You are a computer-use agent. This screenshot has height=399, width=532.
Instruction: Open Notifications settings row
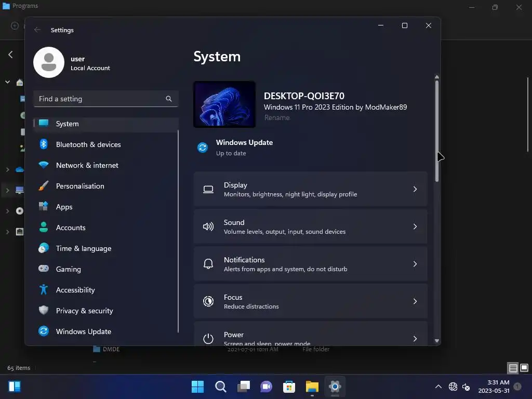[311, 264]
